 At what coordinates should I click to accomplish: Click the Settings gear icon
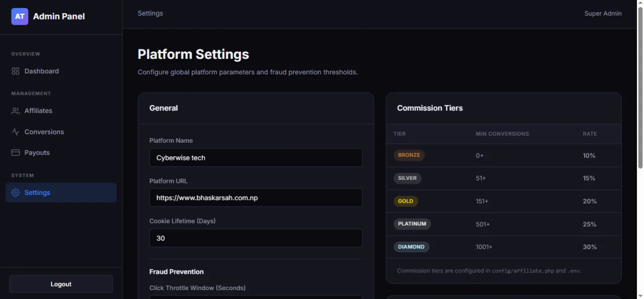coord(16,192)
